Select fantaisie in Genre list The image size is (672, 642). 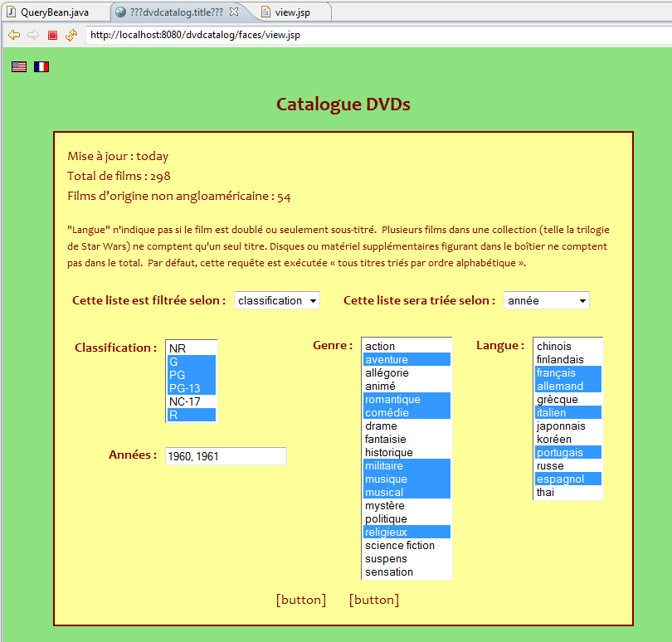coord(407,439)
